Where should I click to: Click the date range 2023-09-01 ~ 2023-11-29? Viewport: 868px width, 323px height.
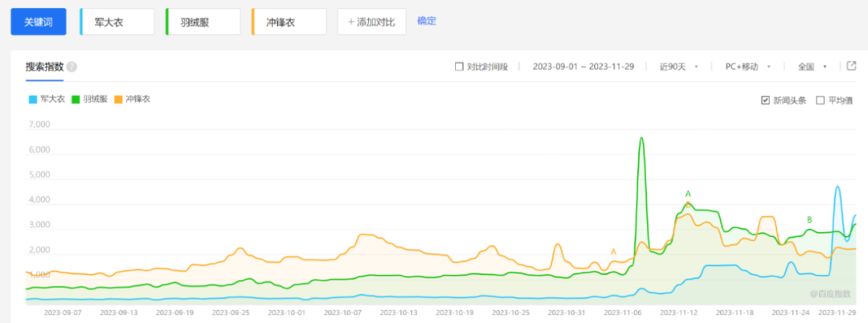[583, 67]
